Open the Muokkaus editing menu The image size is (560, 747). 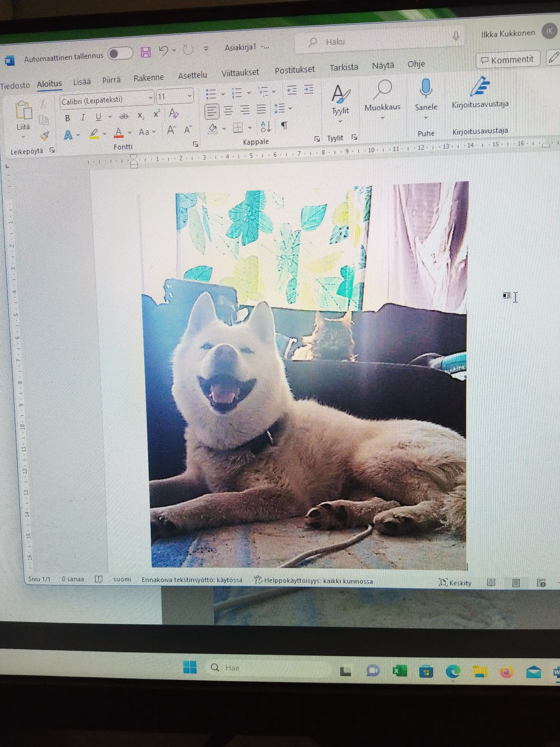382,99
